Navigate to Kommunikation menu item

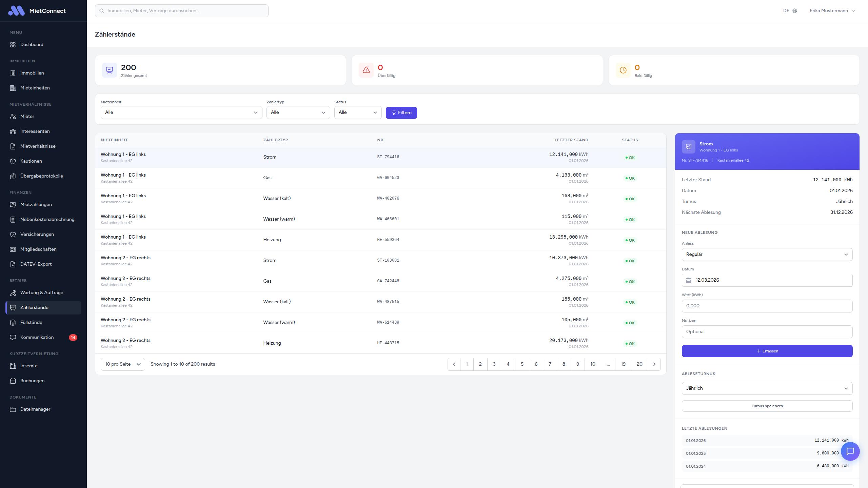(37, 337)
